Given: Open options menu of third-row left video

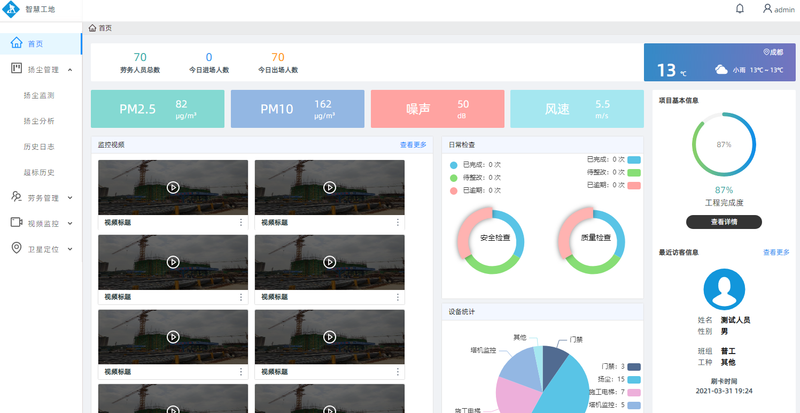Looking at the screenshot, I should point(241,372).
